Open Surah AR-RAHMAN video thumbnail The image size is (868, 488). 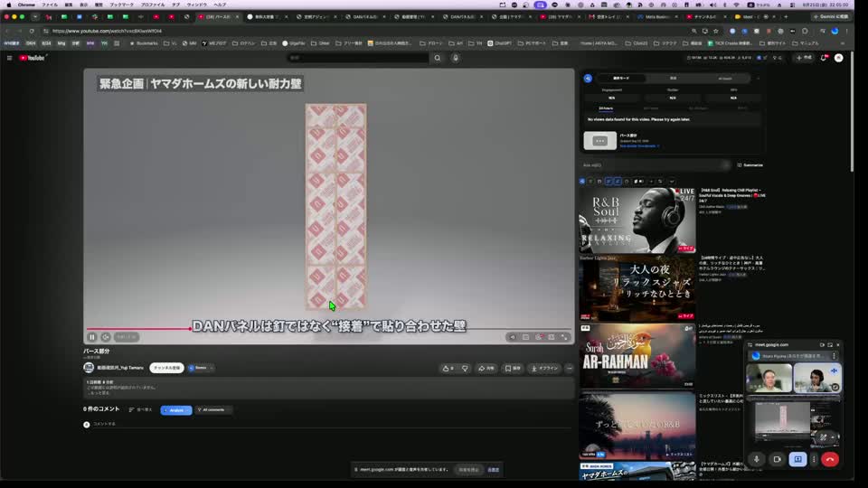point(637,356)
